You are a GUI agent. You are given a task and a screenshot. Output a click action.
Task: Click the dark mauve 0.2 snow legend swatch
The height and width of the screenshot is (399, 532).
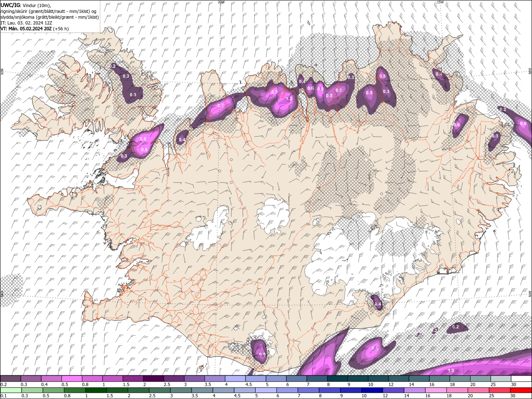10,379
